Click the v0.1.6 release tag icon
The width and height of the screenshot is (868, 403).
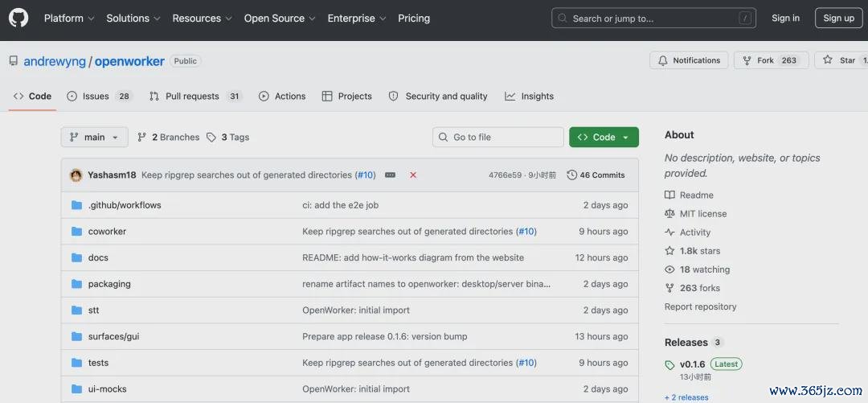click(x=669, y=364)
